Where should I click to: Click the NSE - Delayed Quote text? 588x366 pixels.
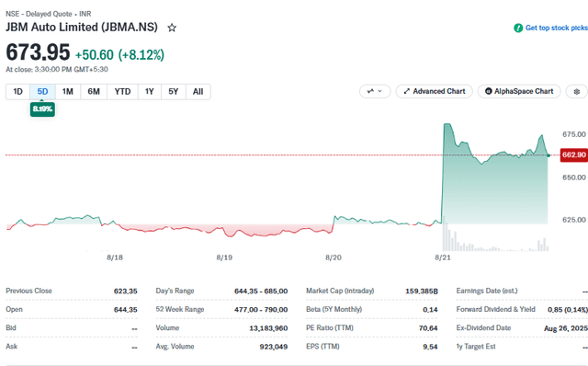click(x=39, y=14)
